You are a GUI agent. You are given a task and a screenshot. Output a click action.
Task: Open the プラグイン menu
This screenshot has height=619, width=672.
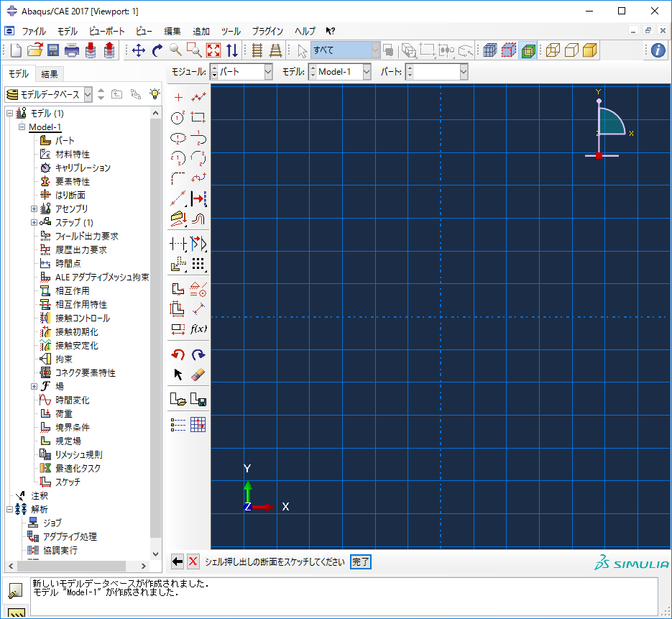tap(267, 32)
